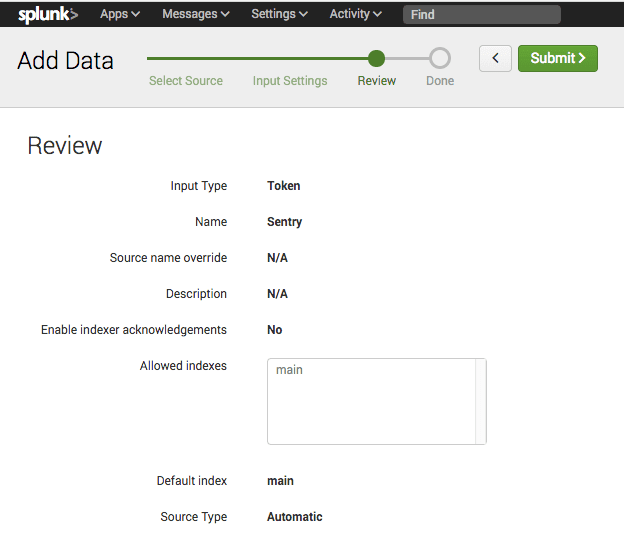Jump to the Input Settings step
This screenshot has height=558, width=624.
pos(290,81)
